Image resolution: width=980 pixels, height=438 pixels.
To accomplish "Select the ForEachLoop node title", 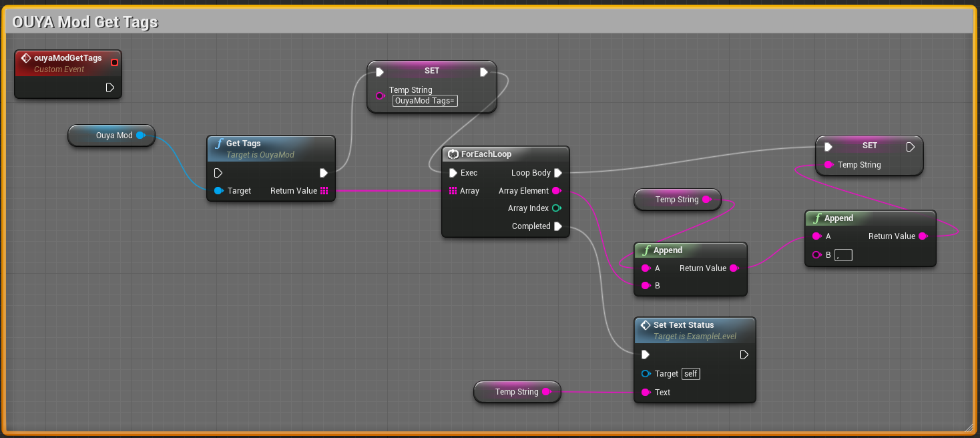I will (487, 154).
